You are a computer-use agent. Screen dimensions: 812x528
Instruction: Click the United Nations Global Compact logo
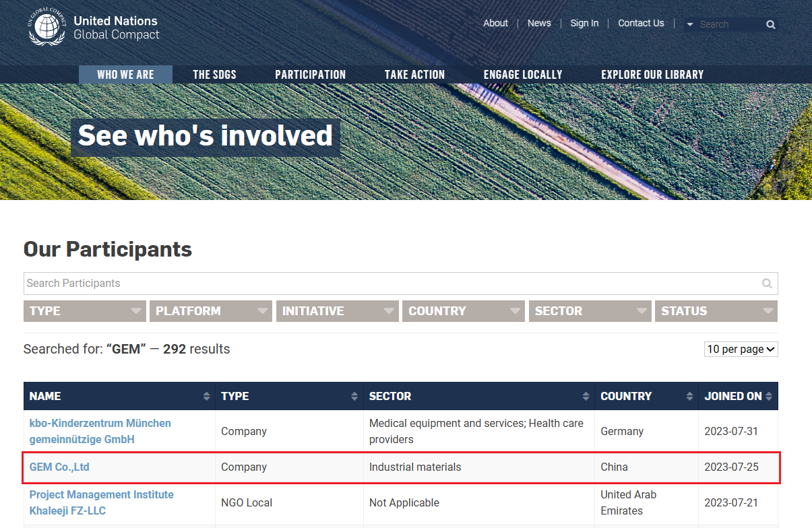(x=94, y=28)
